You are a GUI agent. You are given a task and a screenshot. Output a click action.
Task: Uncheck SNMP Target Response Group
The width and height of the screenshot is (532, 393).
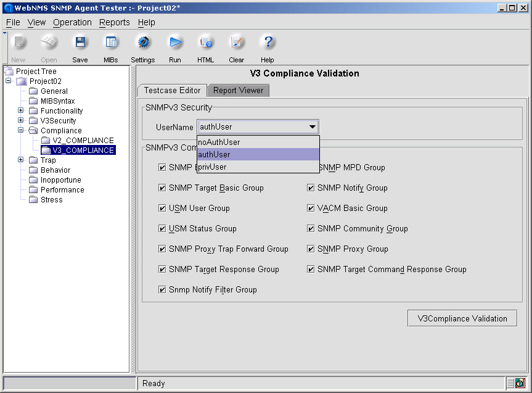162,270
